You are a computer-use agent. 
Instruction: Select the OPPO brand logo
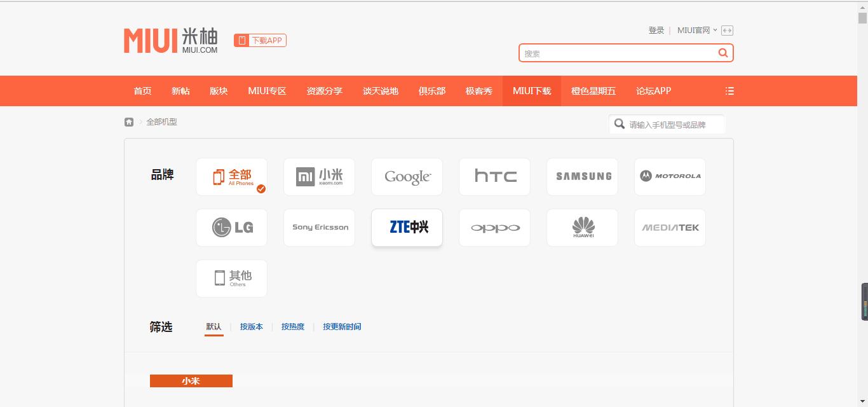pos(494,227)
